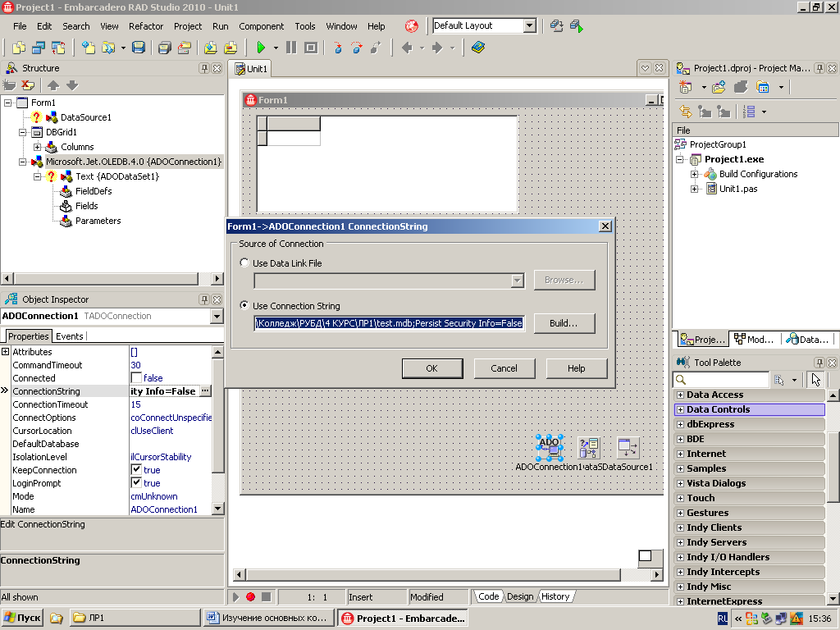Click the red globe icon beside Help

click(x=412, y=25)
